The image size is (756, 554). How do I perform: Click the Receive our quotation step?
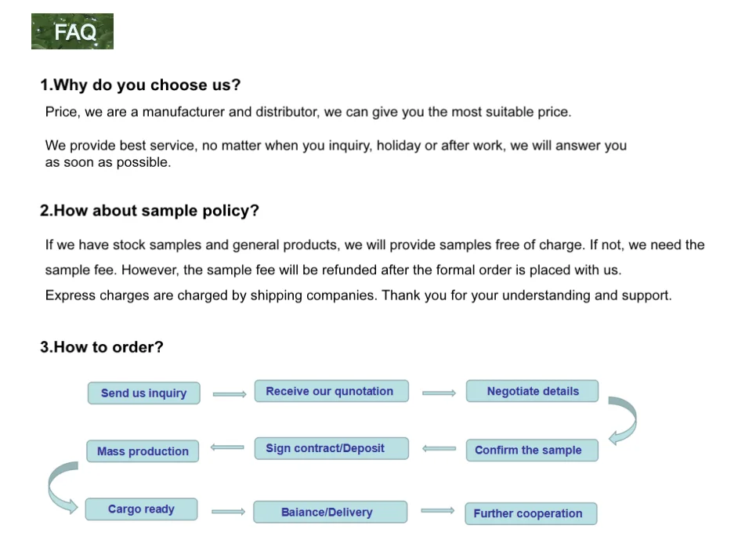click(331, 391)
